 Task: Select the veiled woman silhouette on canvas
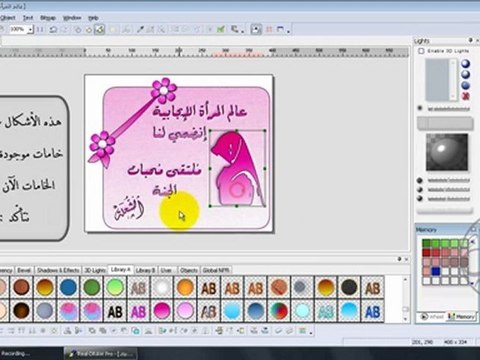237,168
